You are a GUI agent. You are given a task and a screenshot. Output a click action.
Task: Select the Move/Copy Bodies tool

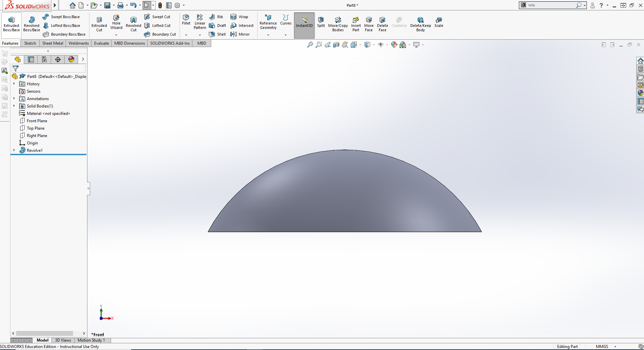pyautogui.click(x=338, y=24)
